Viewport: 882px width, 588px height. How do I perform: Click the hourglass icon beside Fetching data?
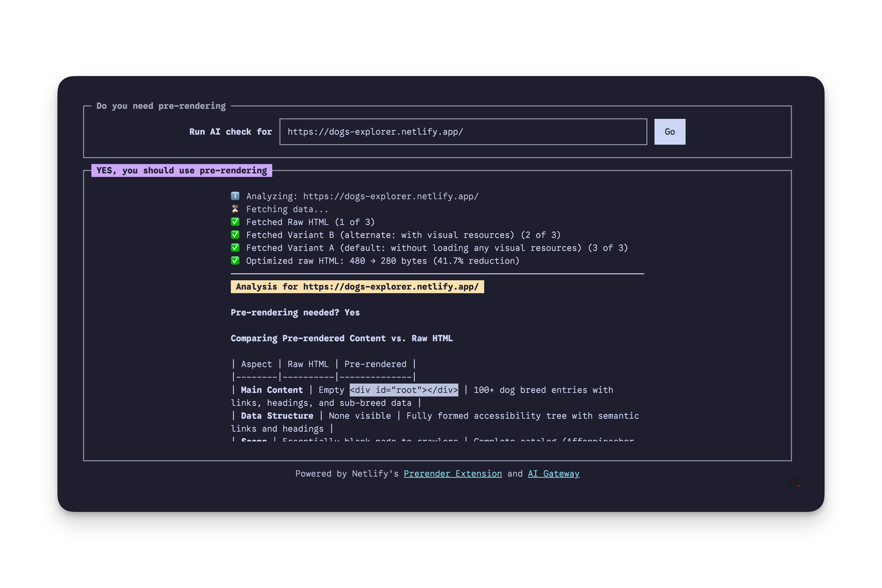[235, 209]
